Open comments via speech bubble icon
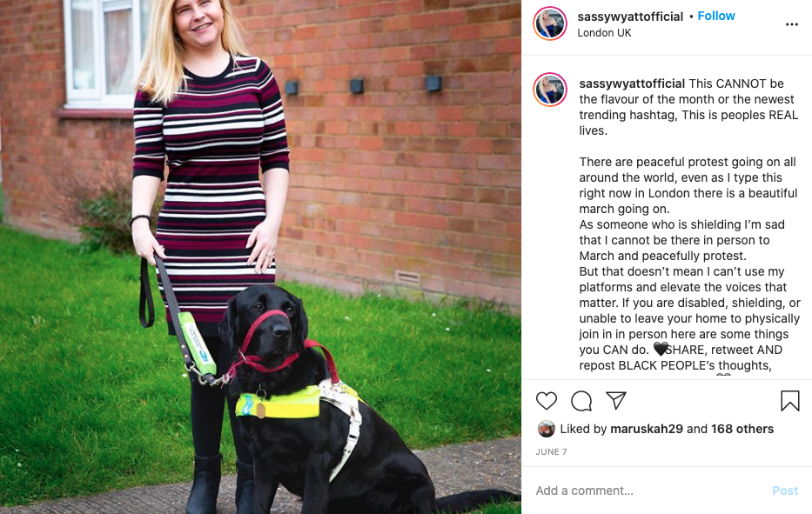Screen dimensions: 812x514 pyautogui.click(x=581, y=401)
